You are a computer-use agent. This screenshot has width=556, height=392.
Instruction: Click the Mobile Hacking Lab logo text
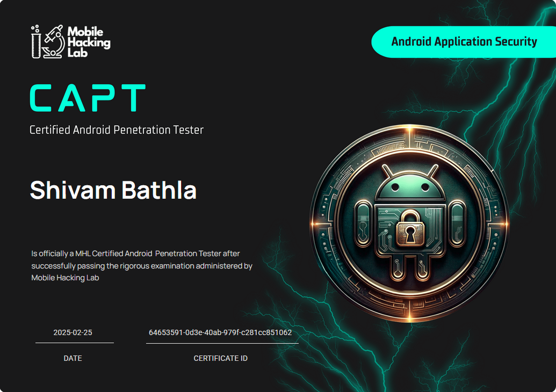coord(89,42)
